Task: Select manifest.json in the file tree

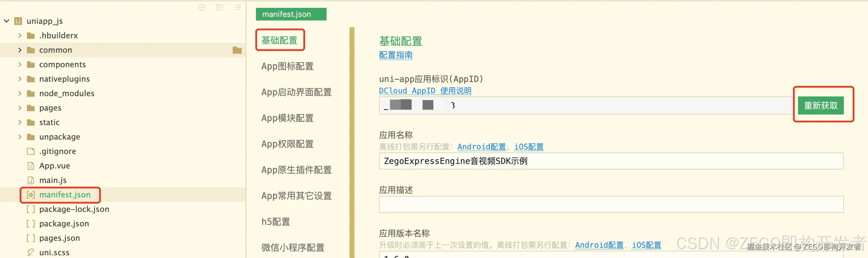Action: pyautogui.click(x=65, y=195)
